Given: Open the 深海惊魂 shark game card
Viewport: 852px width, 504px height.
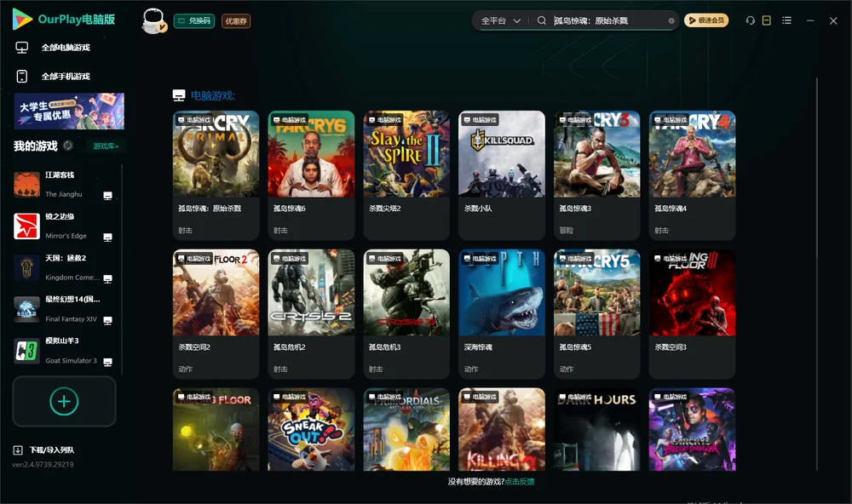Looking at the screenshot, I should (x=502, y=314).
